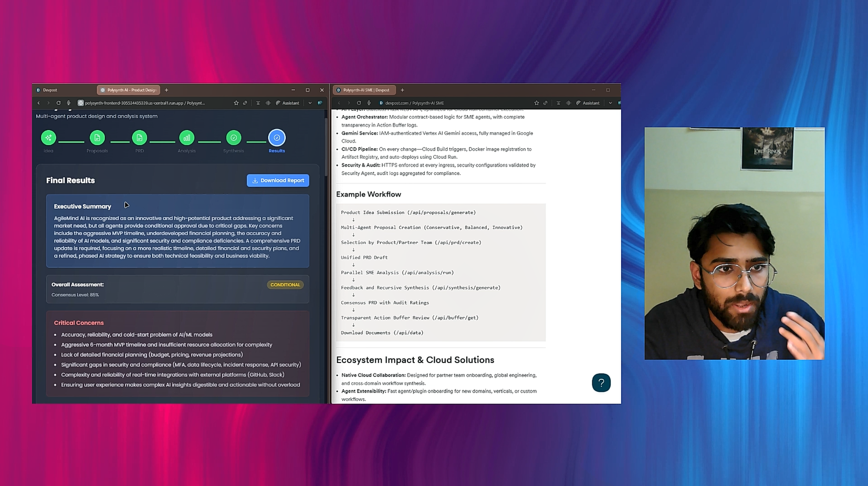This screenshot has height=486, width=868.
Task: Click the Lack of detailed financial planning bullet
Action: coord(152,355)
